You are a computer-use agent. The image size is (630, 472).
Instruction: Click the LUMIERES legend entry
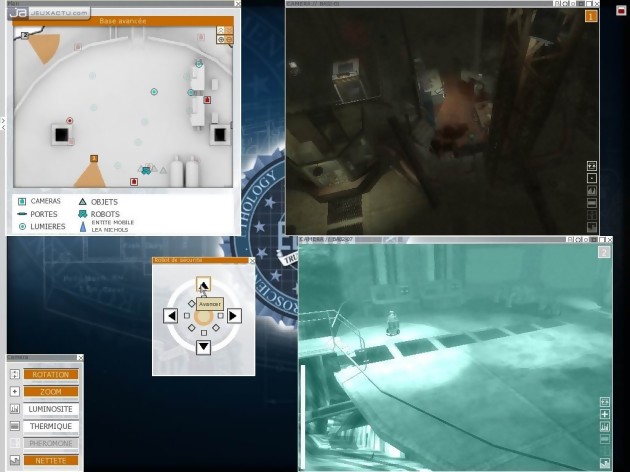coord(42,227)
